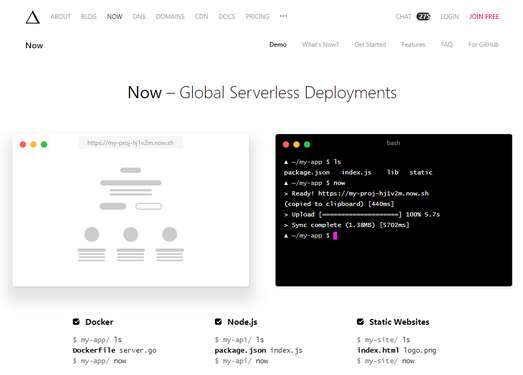The width and height of the screenshot is (523, 375).
Task: Go to the Get Started tab
Action: (370, 44)
